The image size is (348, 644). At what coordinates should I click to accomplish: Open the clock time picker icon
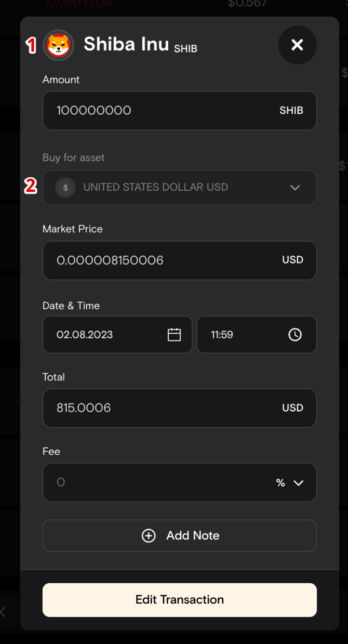295,335
